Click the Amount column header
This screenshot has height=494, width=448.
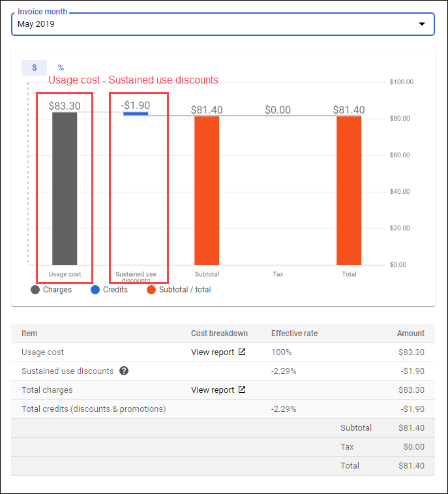410,333
